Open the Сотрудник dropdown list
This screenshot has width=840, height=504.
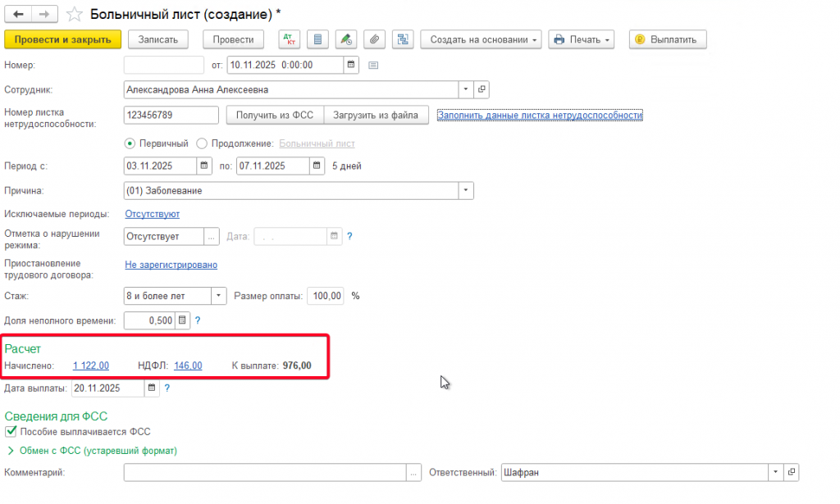(x=466, y=89)
